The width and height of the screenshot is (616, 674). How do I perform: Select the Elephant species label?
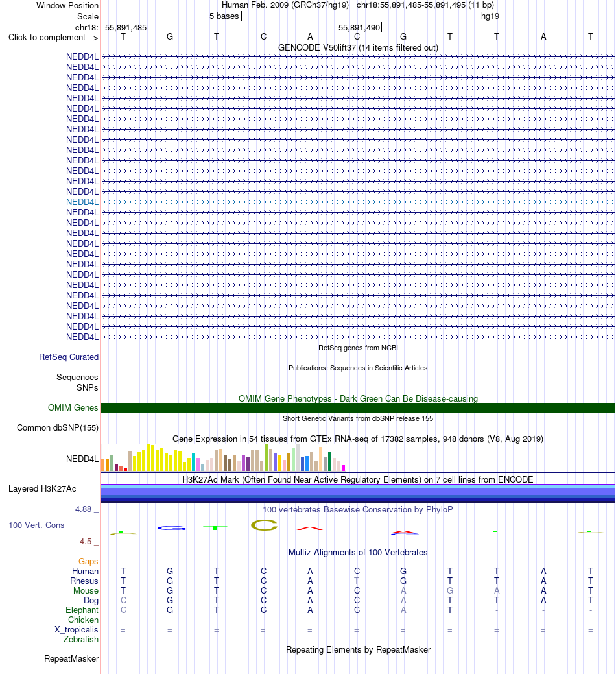tap(82, 610)
